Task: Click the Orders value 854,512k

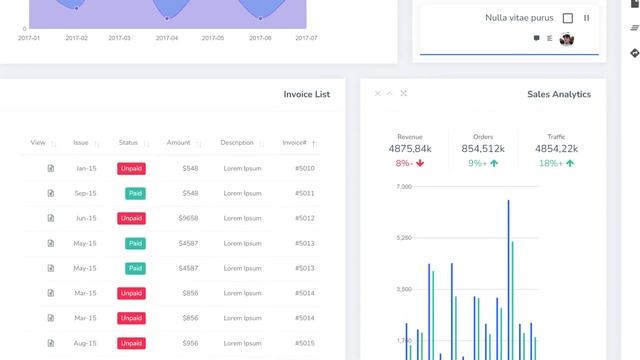Action: (x=483, y=149)
